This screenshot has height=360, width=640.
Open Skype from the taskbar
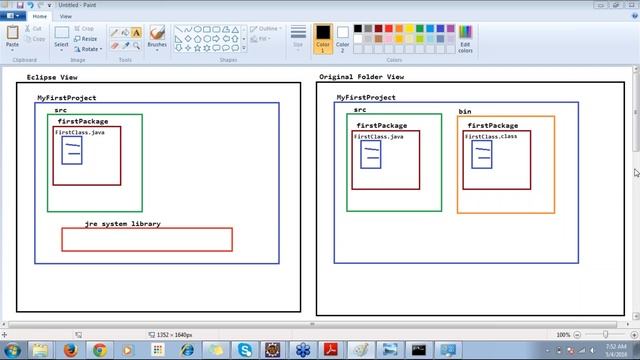[245, 350]
